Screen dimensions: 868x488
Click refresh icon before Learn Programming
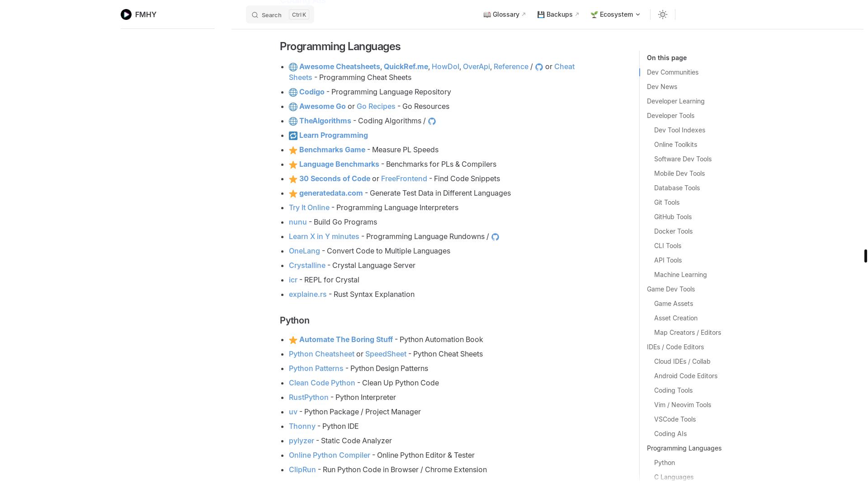293,136
